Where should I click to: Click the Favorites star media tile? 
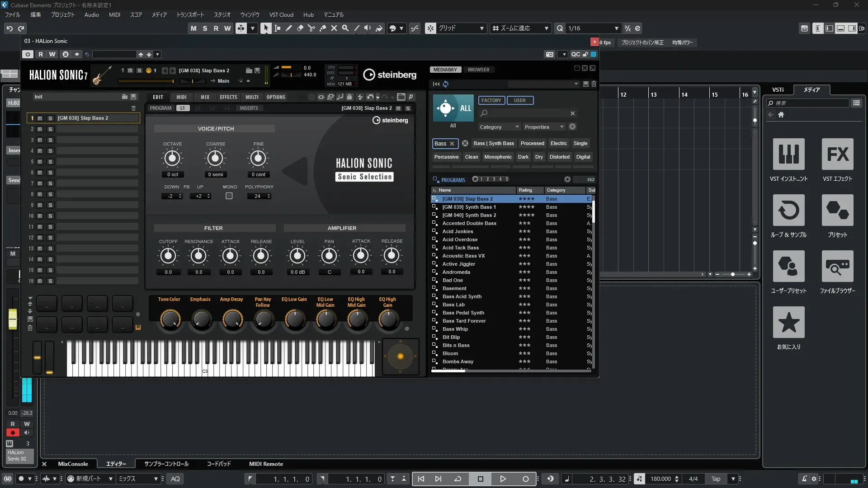pyautogui.click(x=788, y=322)
